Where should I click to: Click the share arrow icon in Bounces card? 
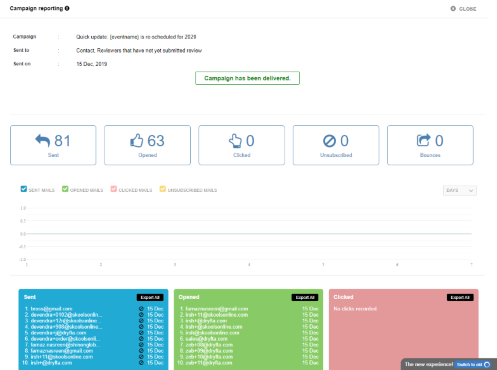click(x=424, y=140)
